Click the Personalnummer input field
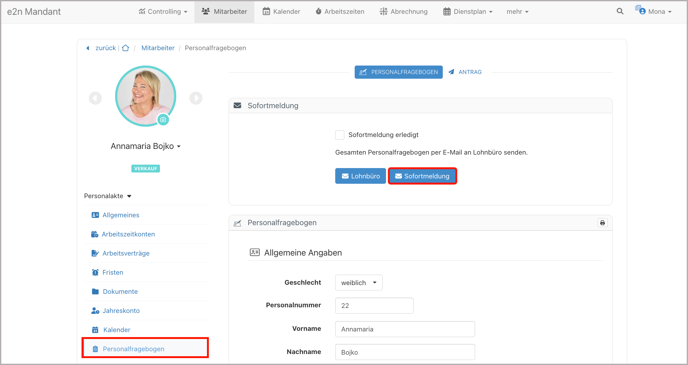Viewport: 688px width, 365px height. (x=374, y=305)
